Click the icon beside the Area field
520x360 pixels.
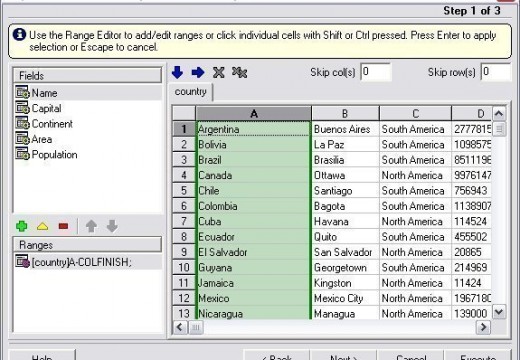pyautogui.click(x=22, y=139)
